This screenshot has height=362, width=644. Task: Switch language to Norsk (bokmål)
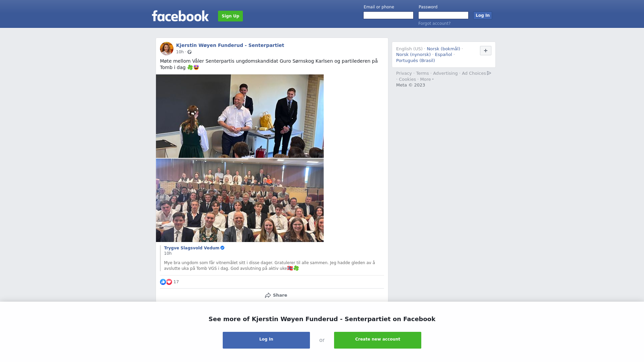tap(443, 49)
